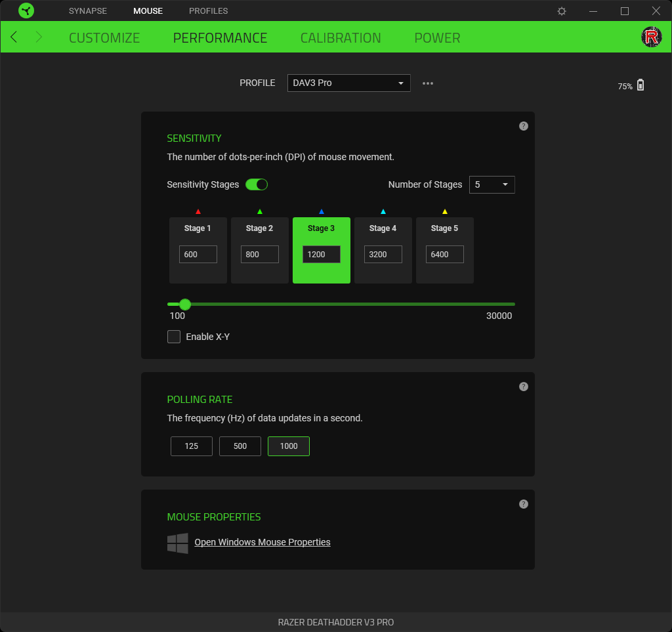Switch to the Calibration tab

coord(341,37)
